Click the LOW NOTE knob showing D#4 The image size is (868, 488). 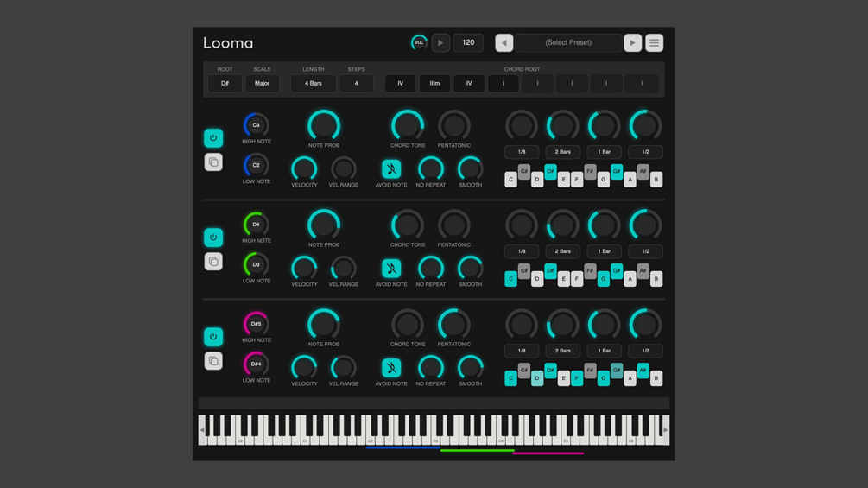[257, 364]
